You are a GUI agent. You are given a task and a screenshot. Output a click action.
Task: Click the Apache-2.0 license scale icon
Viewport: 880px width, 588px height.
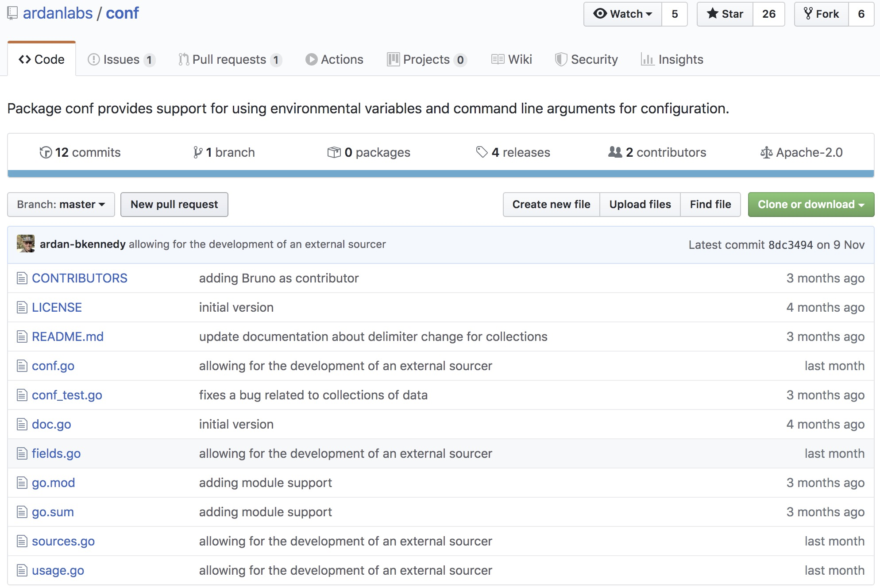[x=766, y=153]
